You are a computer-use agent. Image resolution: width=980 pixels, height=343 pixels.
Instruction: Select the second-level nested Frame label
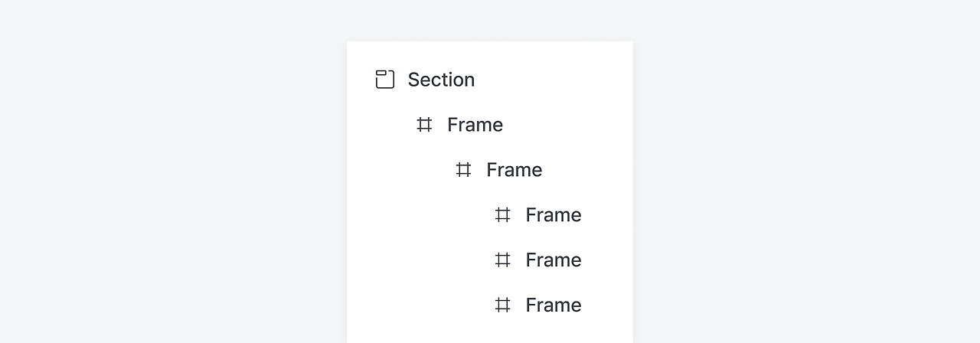pos(514,170)
